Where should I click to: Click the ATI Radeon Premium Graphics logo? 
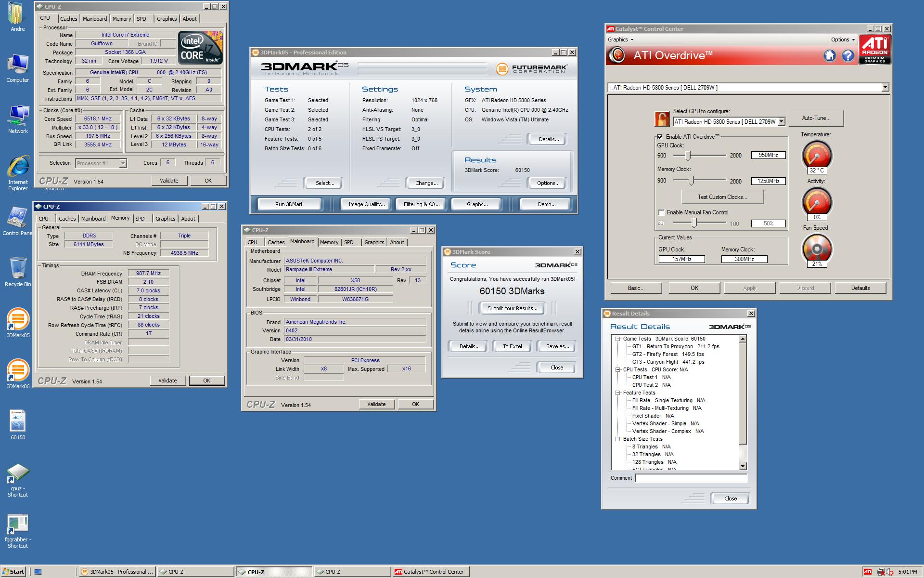[x=875, y=49]
